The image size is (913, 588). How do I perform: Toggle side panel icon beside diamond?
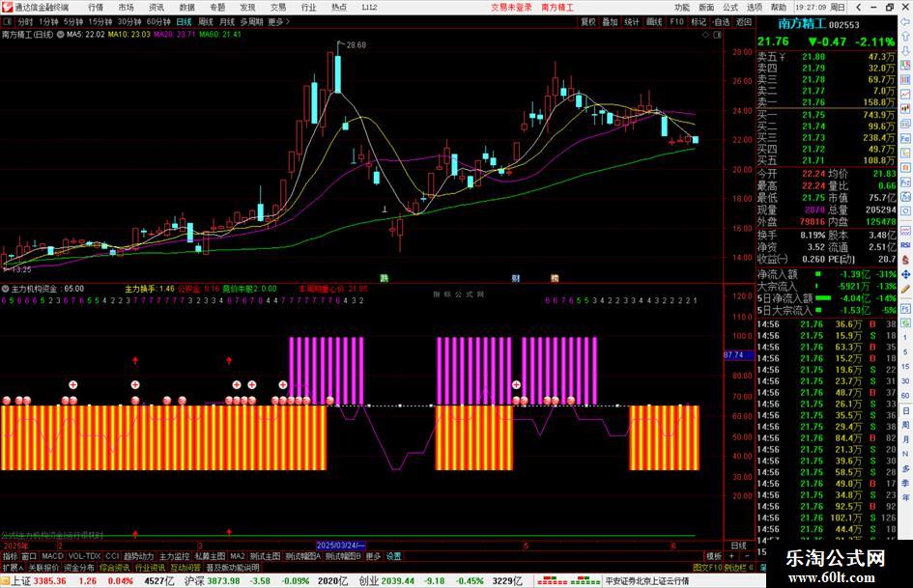click(717, 35)
